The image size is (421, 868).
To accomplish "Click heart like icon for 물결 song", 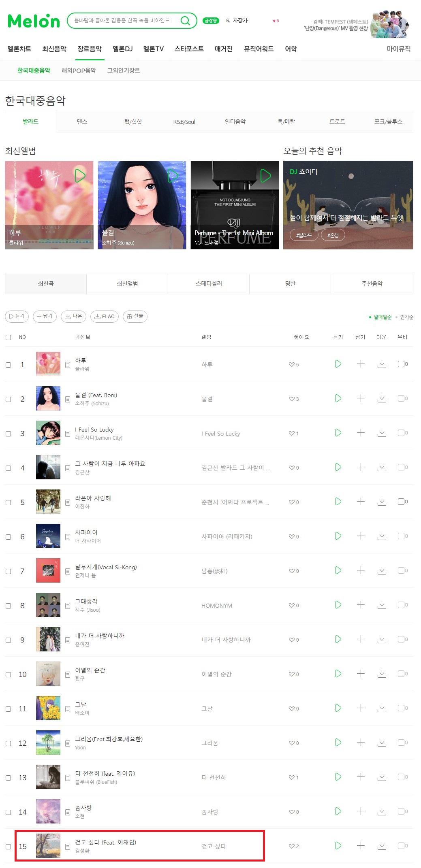I will tap(291, 399).
